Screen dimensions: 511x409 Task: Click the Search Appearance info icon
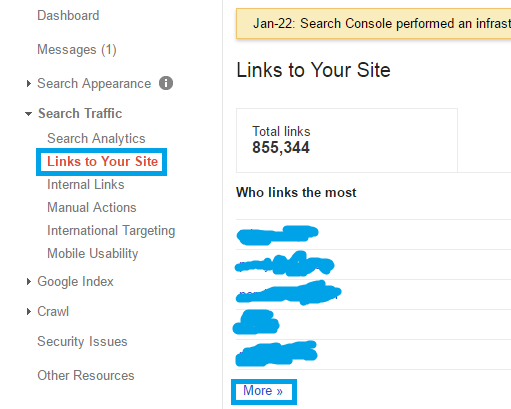tap(166, 83)
